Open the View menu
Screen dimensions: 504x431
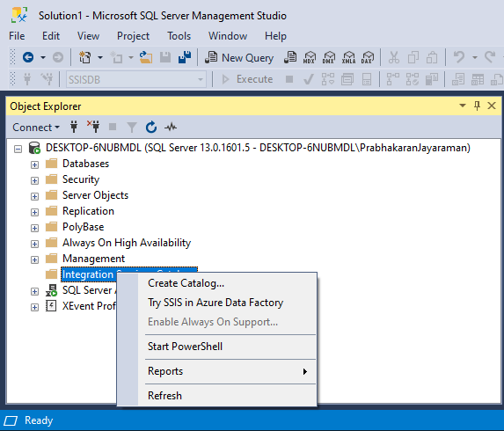88,36
